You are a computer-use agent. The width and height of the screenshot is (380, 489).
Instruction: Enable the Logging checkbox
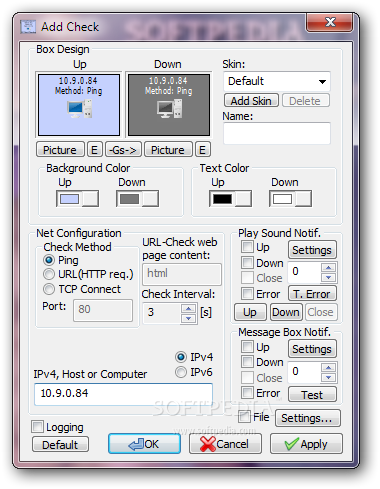[x=37, y=426]
